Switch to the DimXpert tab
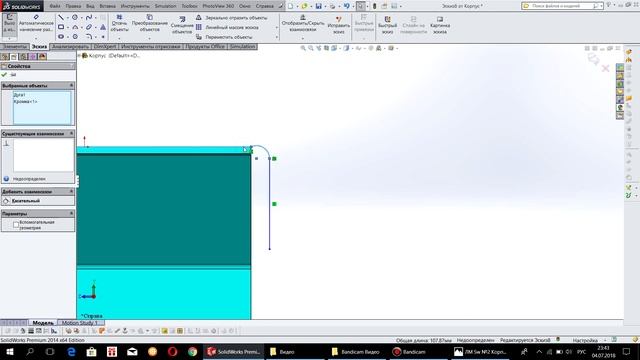The height and width of the screenshot is (360, 640). coord(105,47)
